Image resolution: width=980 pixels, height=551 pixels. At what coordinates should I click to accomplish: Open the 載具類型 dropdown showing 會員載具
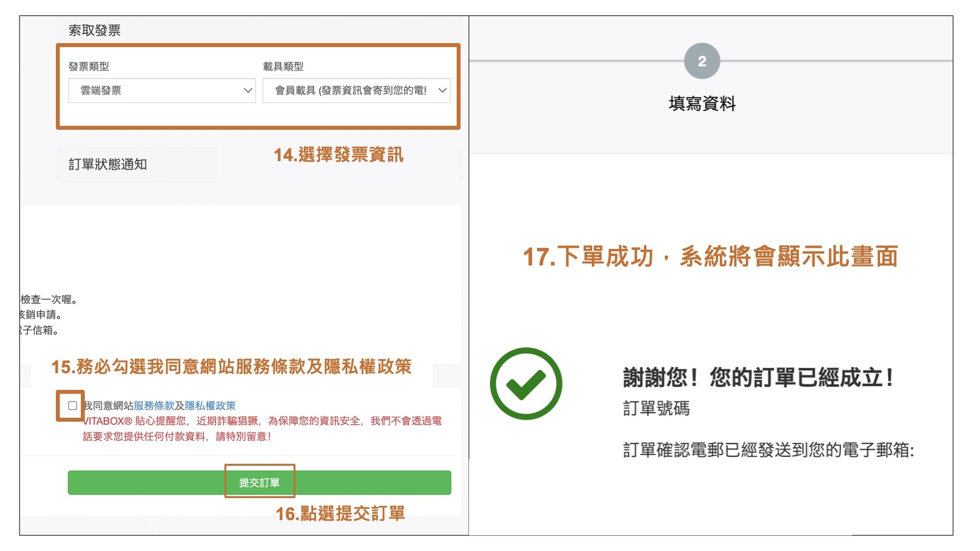coord(356,91)
